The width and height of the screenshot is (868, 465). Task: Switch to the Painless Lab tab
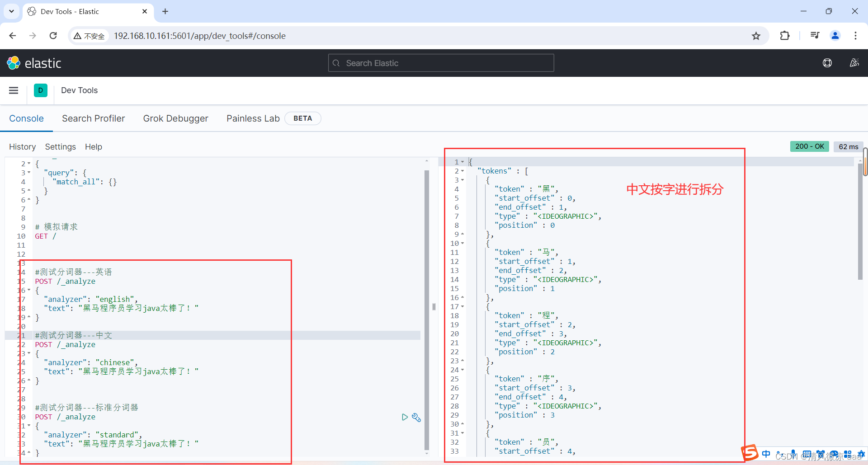[253, 118]
